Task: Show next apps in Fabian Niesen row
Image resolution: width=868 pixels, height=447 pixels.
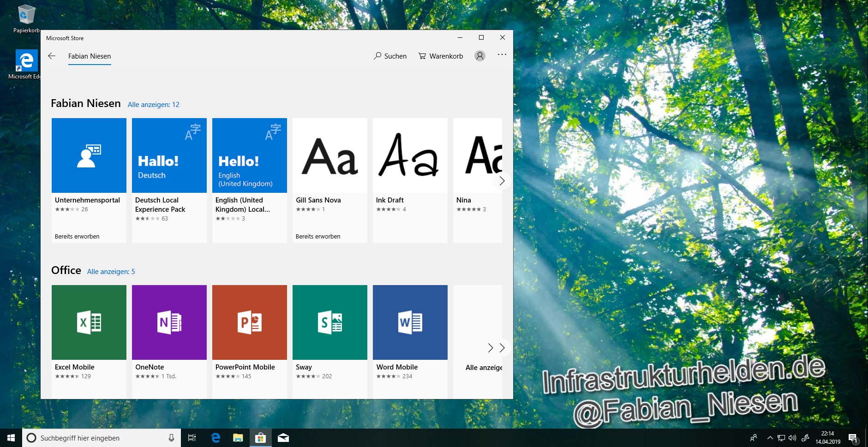Action: (502, 181)
